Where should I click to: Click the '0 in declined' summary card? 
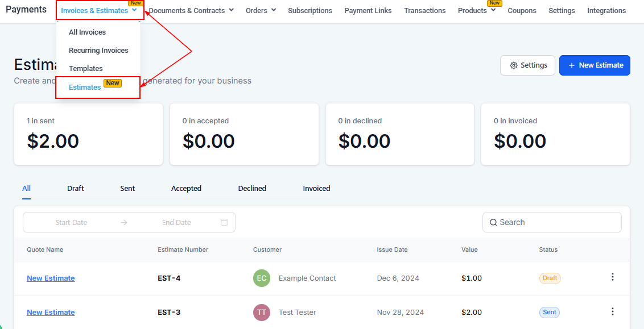[x=400, y=134]
